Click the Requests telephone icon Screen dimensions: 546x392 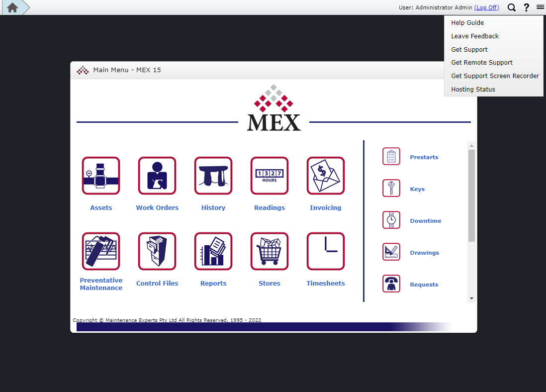point(391,284)
